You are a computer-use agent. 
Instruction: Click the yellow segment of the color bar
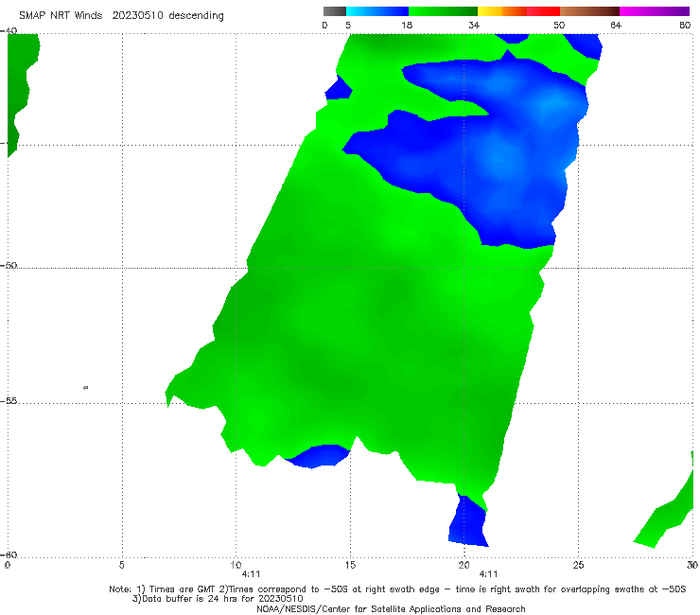(x=490, y=11)
